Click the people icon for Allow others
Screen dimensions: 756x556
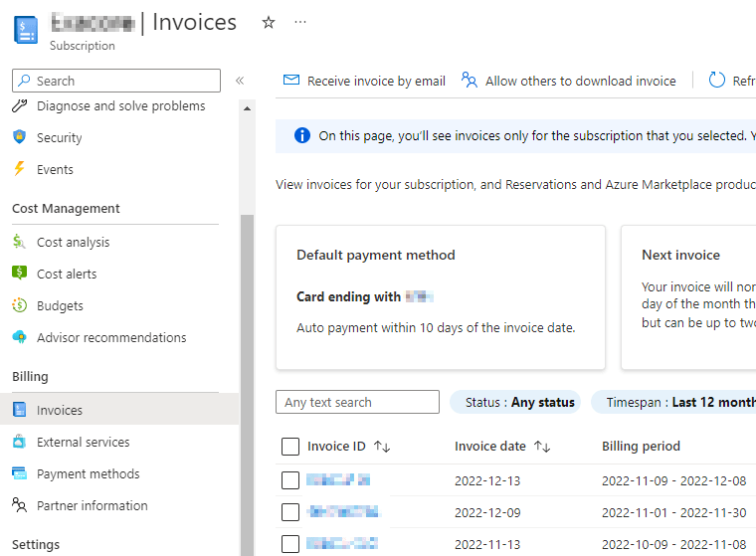click(x=470, y=80)
